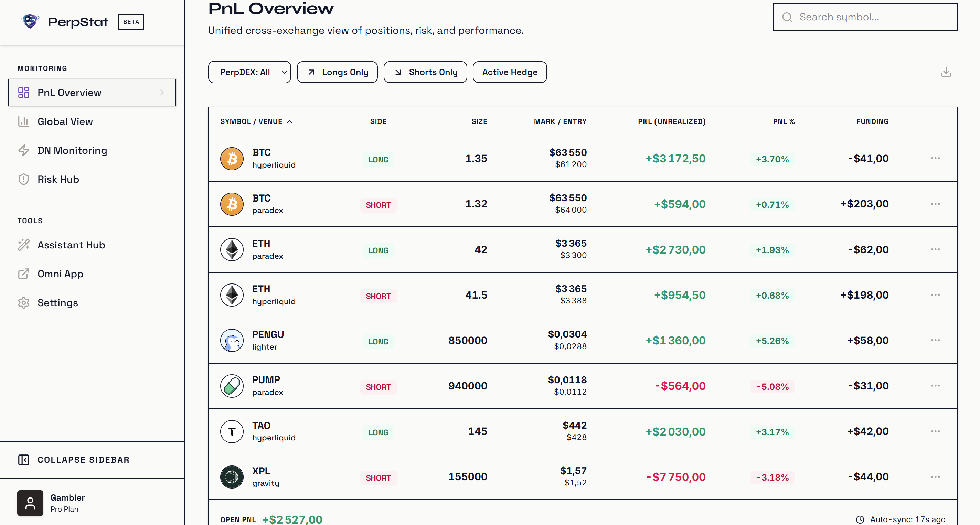
Task: Open three-dot menu for PUMP paradex row
Action: tap(935, 386)
